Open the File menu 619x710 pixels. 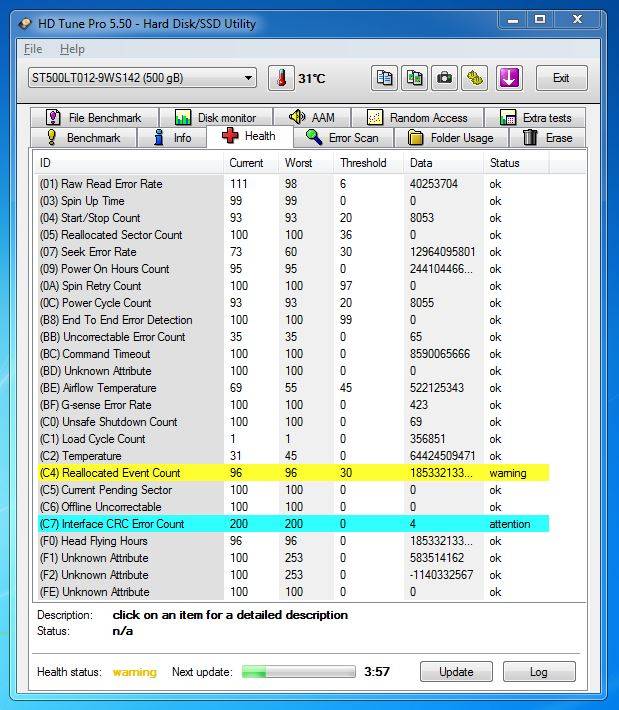tap(33, 49)
